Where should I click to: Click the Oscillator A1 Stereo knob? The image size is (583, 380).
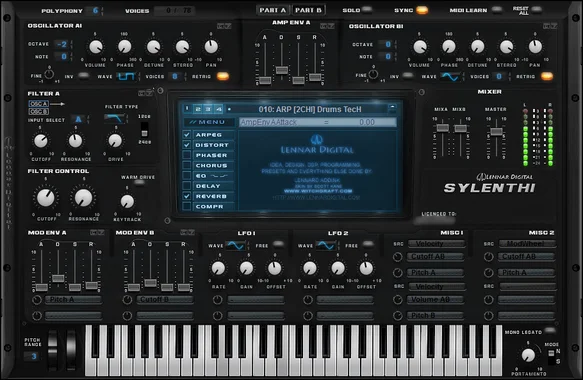pyautogui.click(x=182, y=47)
